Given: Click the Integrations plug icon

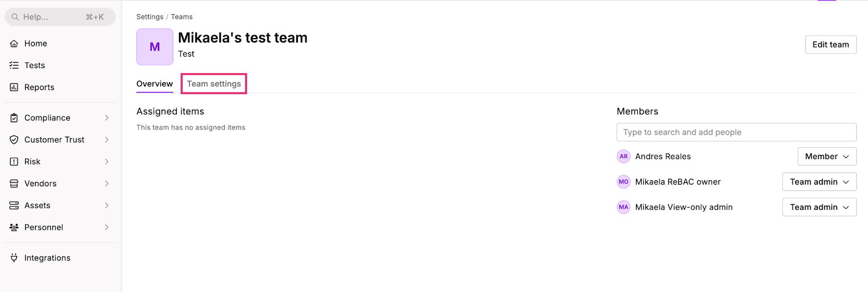Looking at the screenshot, I should pyautogui.click(x=14, y=258).
